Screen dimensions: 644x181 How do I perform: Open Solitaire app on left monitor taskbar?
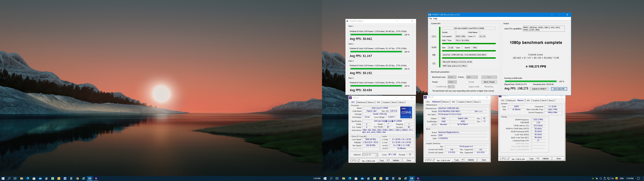tap(46, 178)
